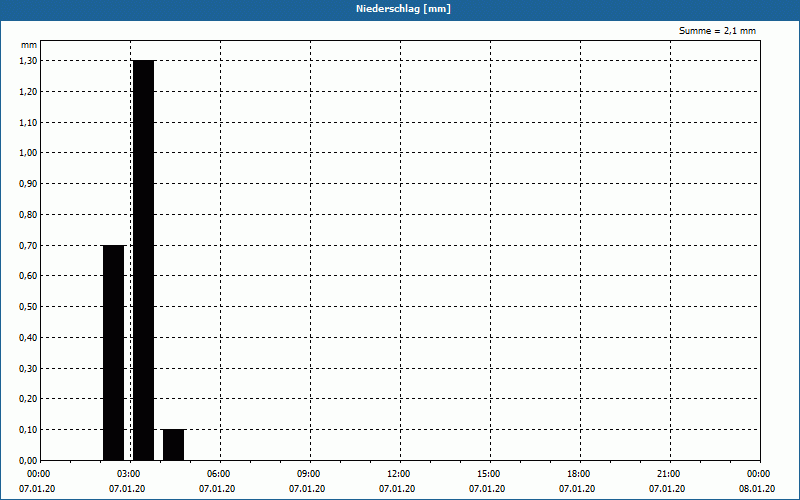Click the 21:00 time label
Screen dimensions: 800x500
click(x=668, y=474)
